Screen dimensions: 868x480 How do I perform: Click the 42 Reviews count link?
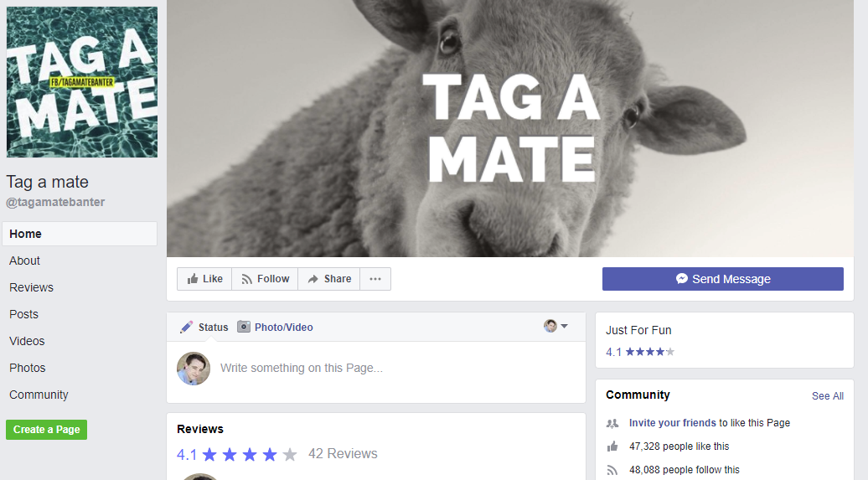(343, 454)
